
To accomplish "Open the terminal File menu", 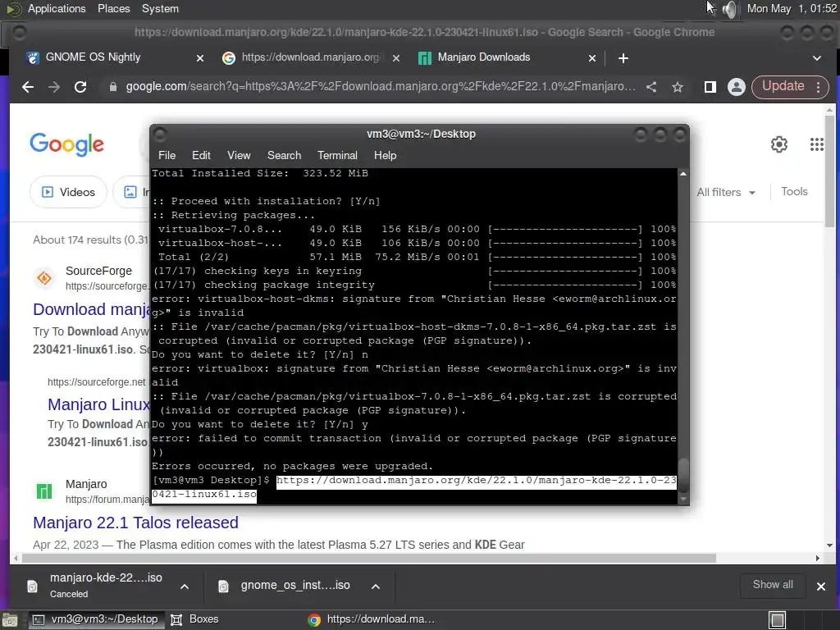I will (167, 155).
